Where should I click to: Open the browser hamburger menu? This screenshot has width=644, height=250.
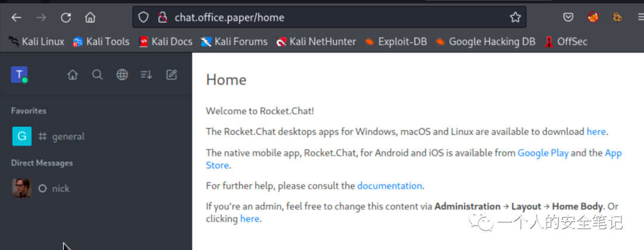click(640, 17)
